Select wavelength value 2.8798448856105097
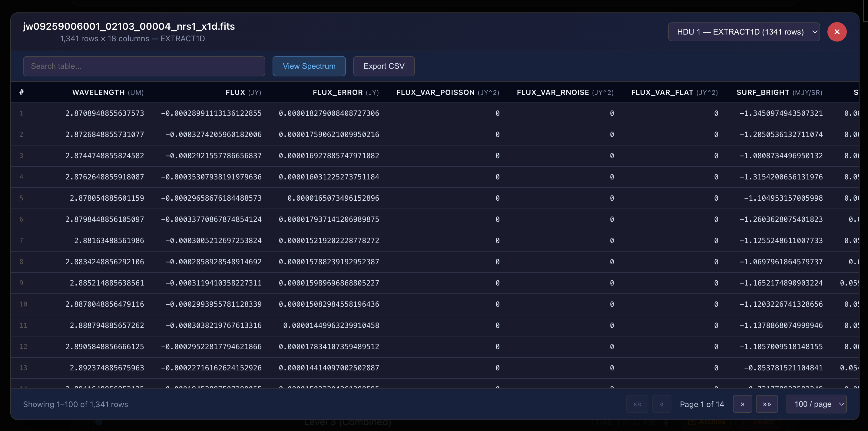The height and width of the screenshot is (431, 868). point(105,219)
